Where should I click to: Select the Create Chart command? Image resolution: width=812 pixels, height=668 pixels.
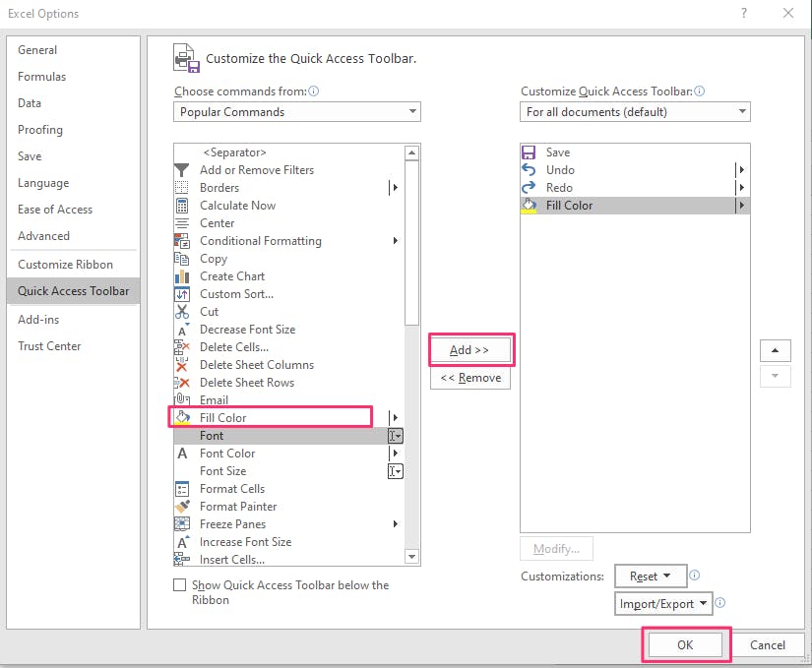pos(231,275)
